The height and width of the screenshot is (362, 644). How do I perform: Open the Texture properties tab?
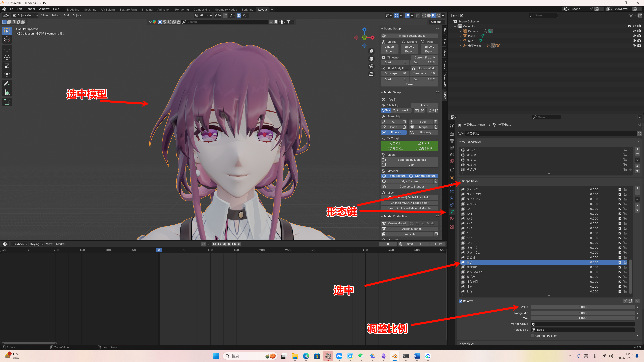[452, 227]
